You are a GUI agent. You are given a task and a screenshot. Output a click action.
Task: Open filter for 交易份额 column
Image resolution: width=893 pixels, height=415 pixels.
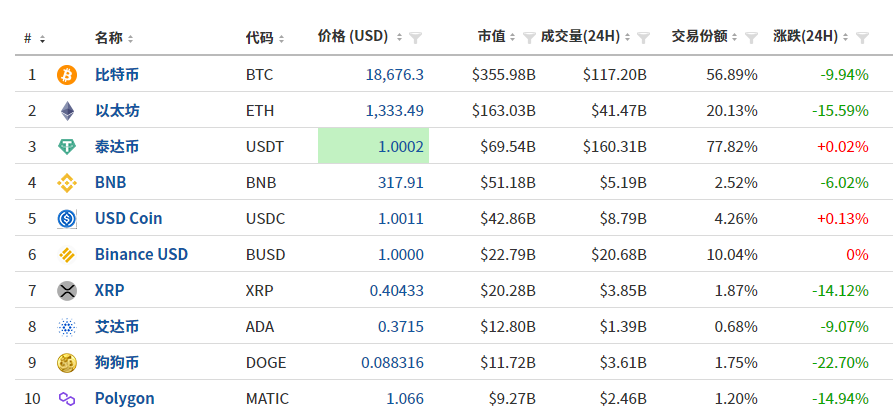click(751, 38)
